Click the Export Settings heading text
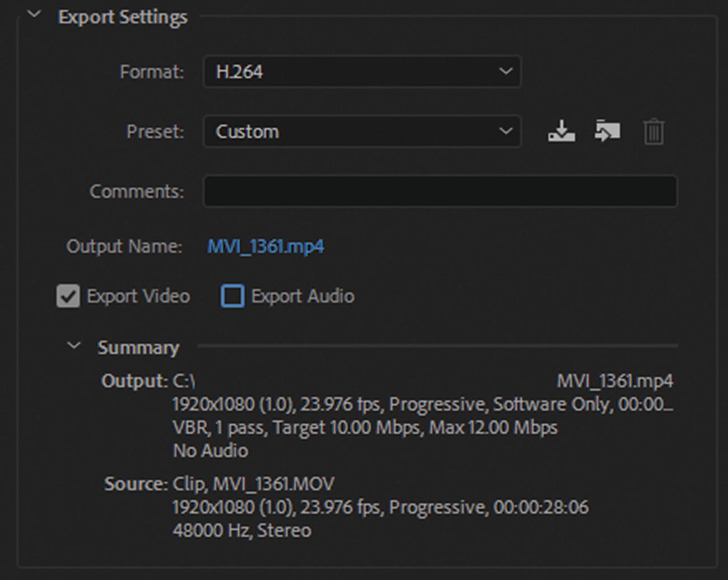The image size is (728, 580). point(123,17)
